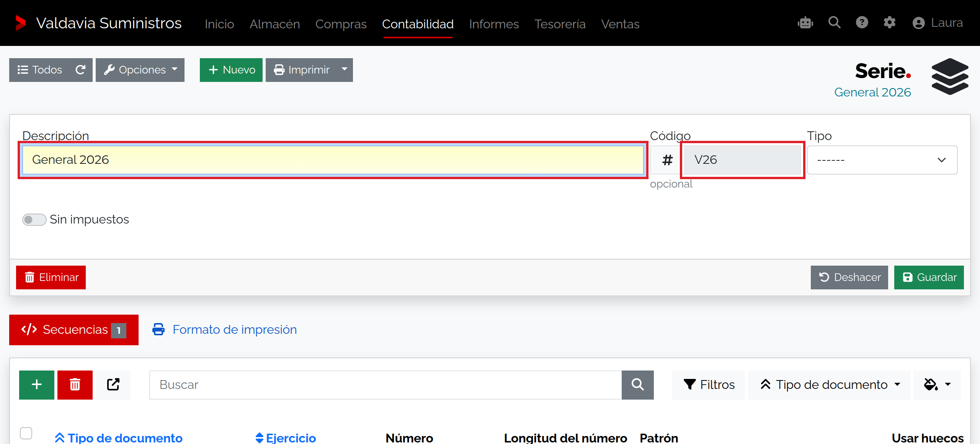Add a sequence with green plus button
This screenshot has height=444, width=980.
click(x=37, y=385)
